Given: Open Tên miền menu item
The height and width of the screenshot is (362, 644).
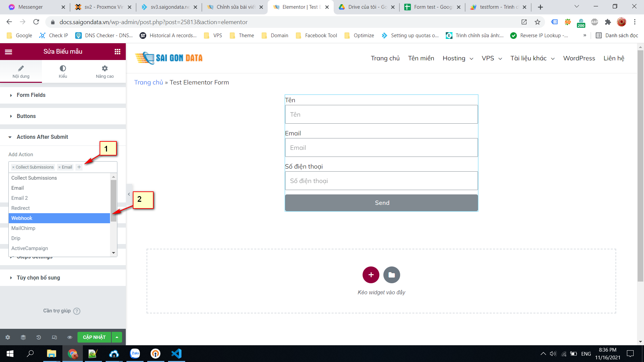Looking at the screenshot, I should click(x=421, y=58).
